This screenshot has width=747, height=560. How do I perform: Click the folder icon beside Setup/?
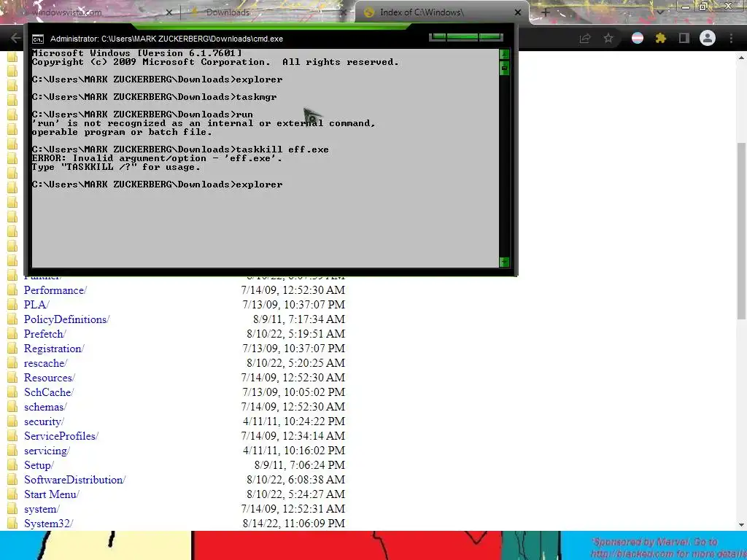12,465
